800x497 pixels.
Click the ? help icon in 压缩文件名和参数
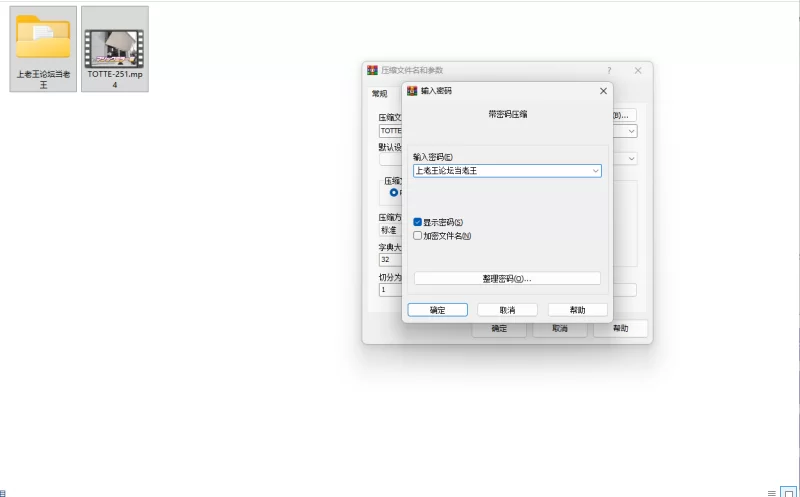[x=609, y=70]
